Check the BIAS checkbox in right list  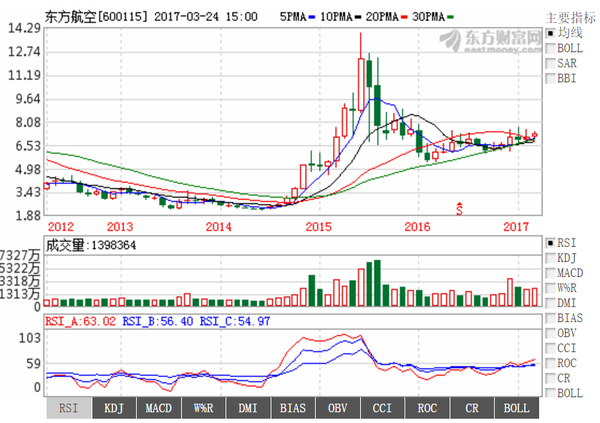[x=550, y=318]
